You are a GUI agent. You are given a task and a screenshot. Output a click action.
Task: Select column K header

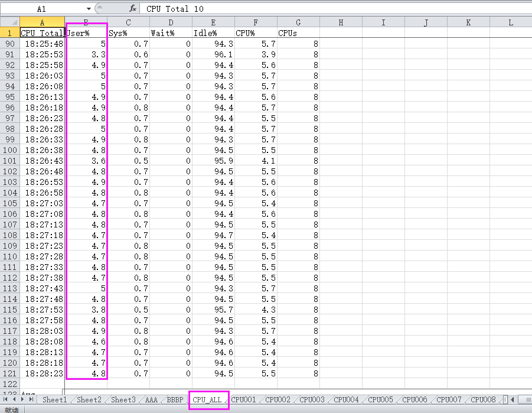pyautogui.click(x=468, y=22)
